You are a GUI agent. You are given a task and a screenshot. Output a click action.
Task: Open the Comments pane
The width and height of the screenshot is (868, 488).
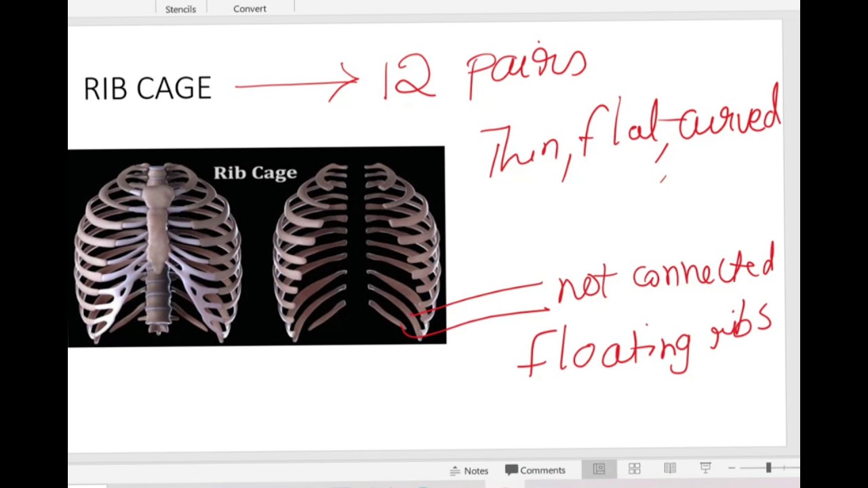[x=535, y=470]
